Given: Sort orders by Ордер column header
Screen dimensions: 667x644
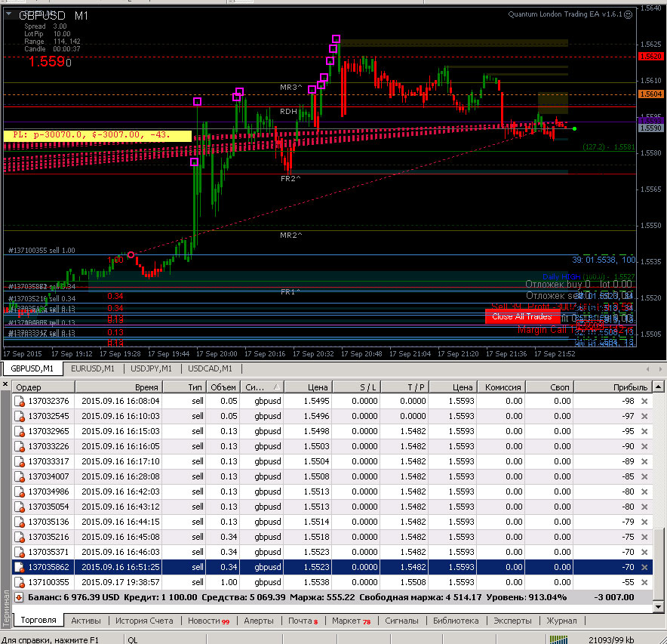Looking at the screenshot, I should coord(44,387).
